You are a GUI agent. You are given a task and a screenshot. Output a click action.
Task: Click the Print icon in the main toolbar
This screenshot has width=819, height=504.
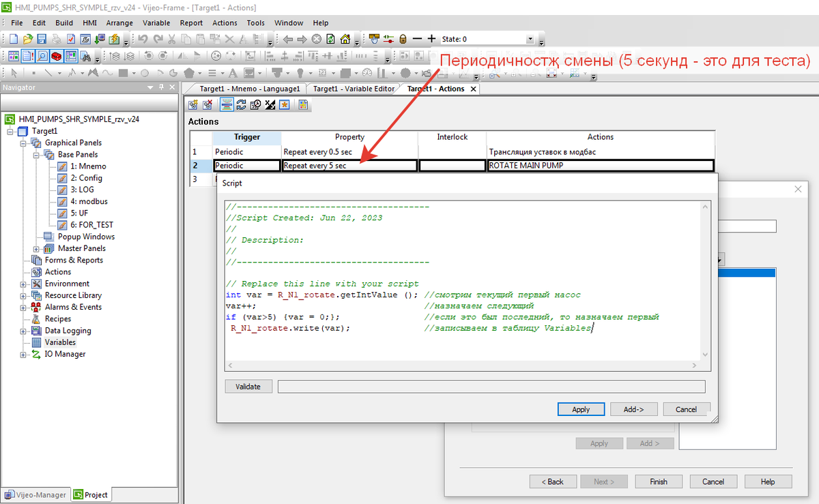55,39
